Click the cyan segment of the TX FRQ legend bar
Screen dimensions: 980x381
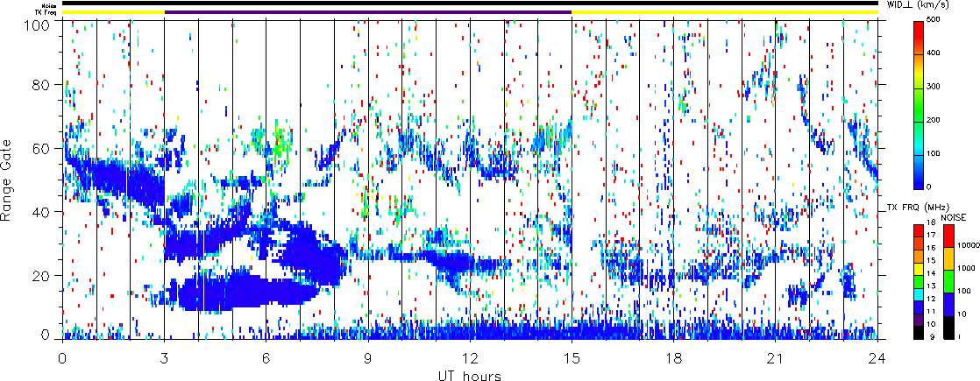[919, 297]
